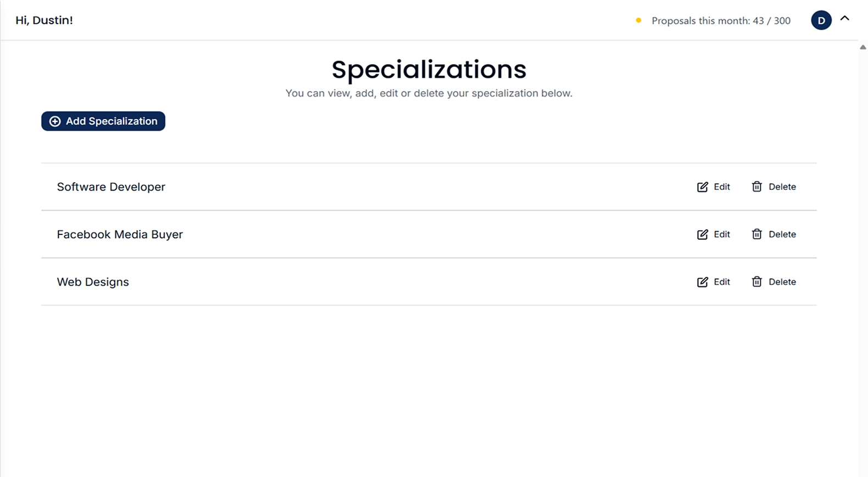This screenshot has width=868, height=477.
Task: Click trash icon for Software Developer
Action: pyautogui.click(x=756, y=187)
